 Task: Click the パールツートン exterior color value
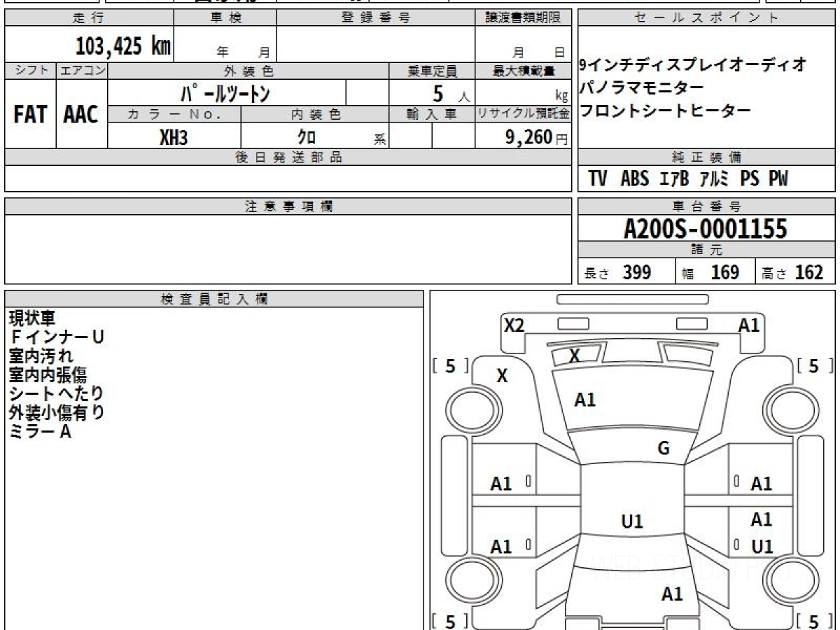225,92
